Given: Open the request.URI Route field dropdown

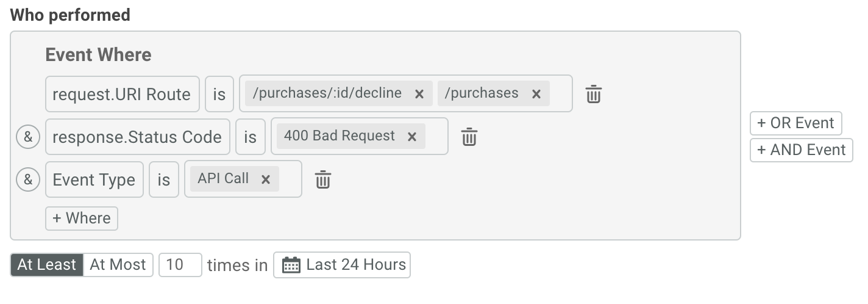Looking at the screenshot, I should tap(123, 94).
